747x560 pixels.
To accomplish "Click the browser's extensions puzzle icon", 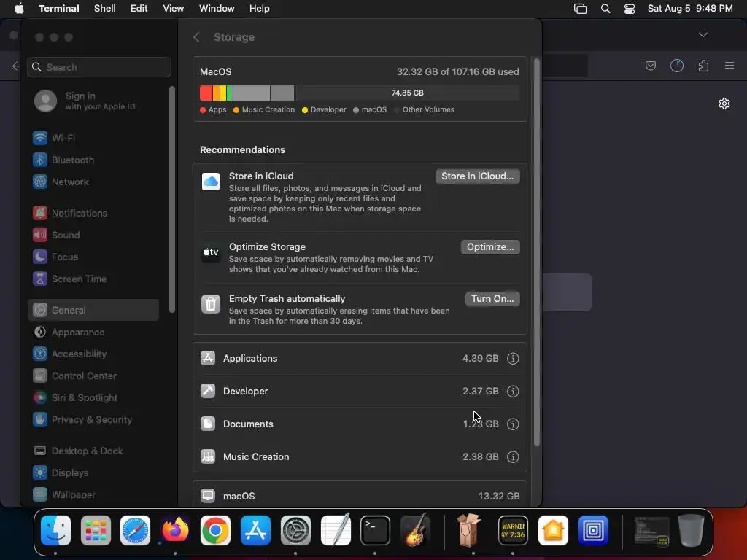I will coord(703,66).
